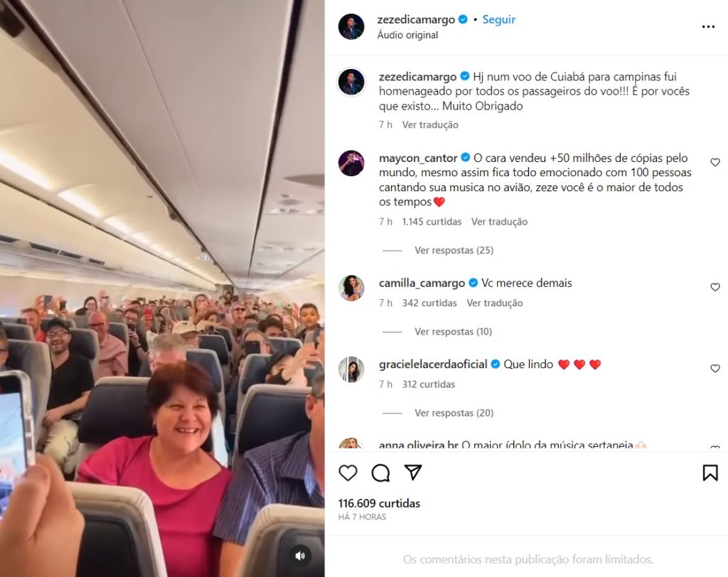Open the comment bubble icon

tap(380, 473)
